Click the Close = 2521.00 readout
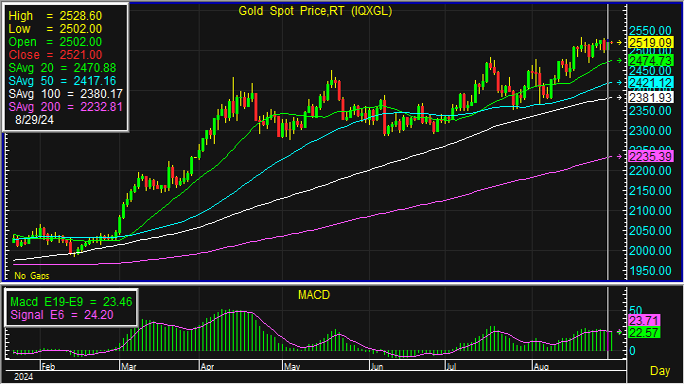This screenshot has width=685, height=385. pyautogui.click(x=55, y=55)
